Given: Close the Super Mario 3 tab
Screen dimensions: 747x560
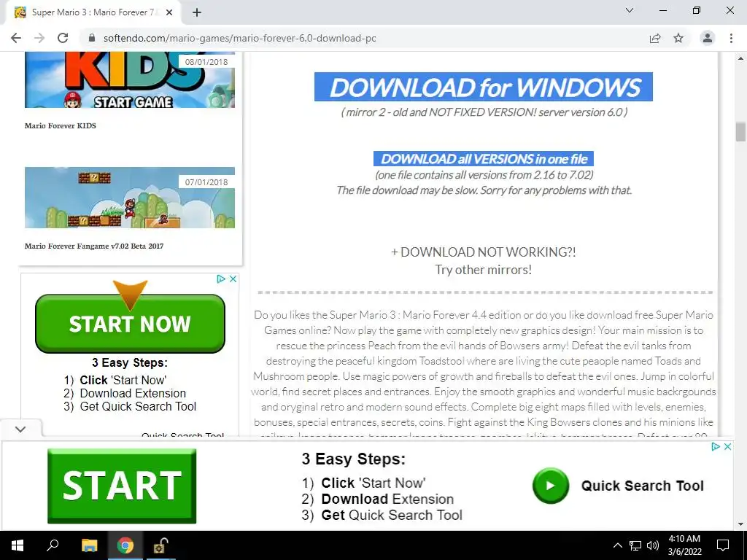Looking at the screenshot, I should [x=169, y=13].
